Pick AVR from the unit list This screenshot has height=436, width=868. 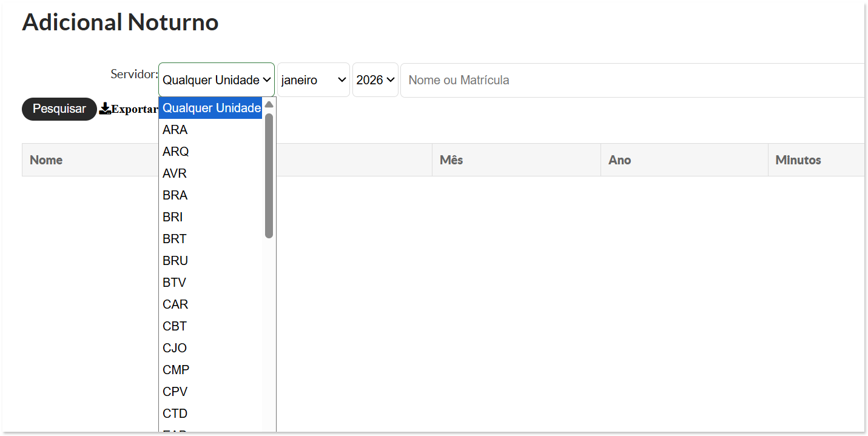175,173
